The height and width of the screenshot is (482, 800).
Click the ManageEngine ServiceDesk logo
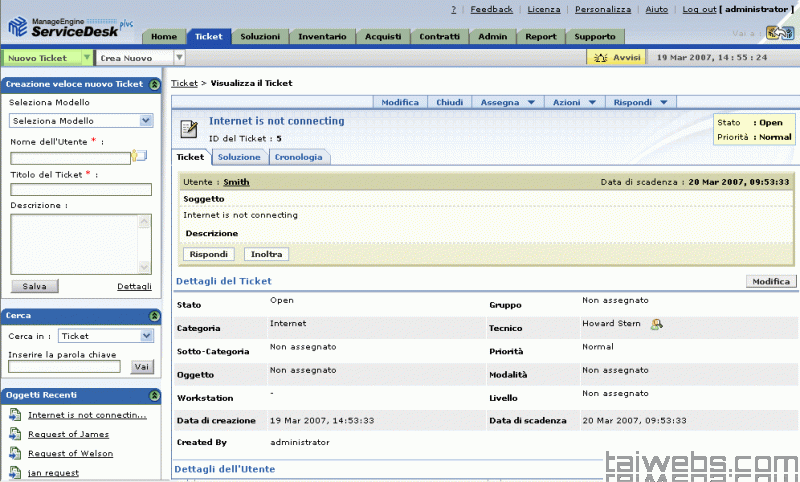coord(68,22)
